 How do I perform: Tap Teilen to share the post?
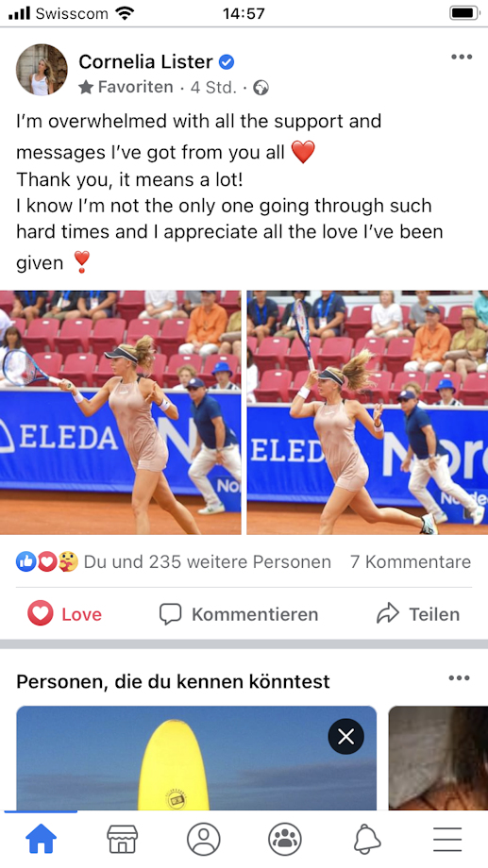point(418,614)
